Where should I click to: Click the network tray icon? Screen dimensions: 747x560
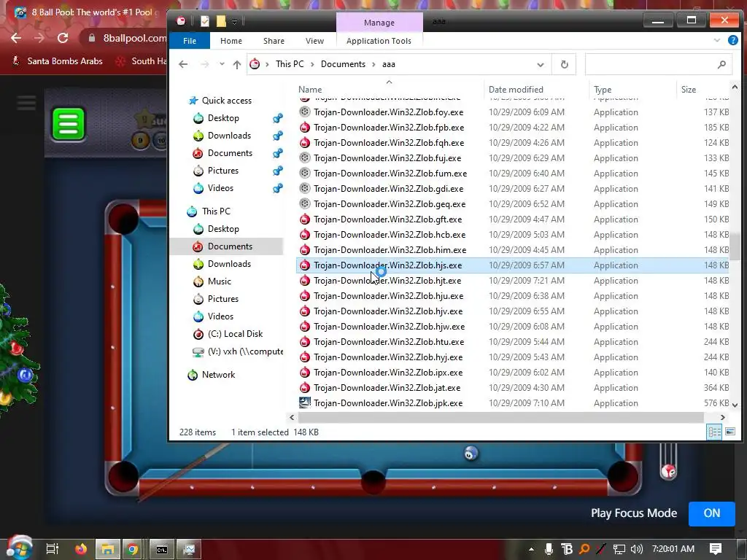(x=619, y=549)
